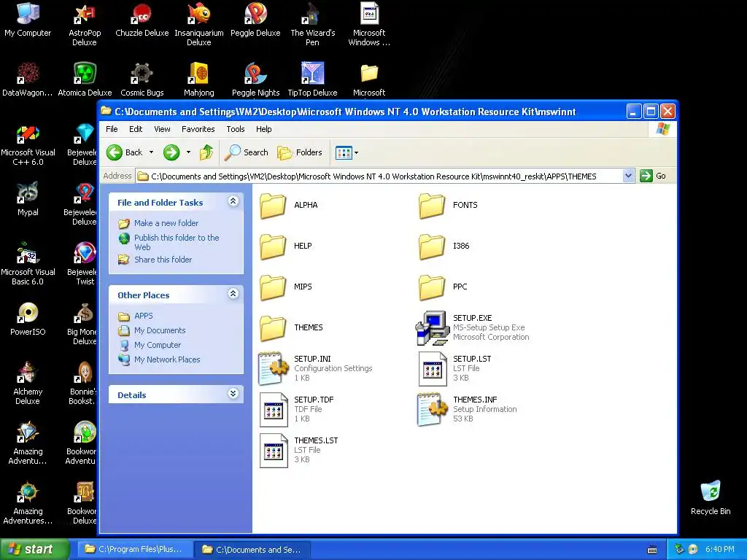
Task: Select the SETUP.EXE file icon
Action: tap(432, 328)
